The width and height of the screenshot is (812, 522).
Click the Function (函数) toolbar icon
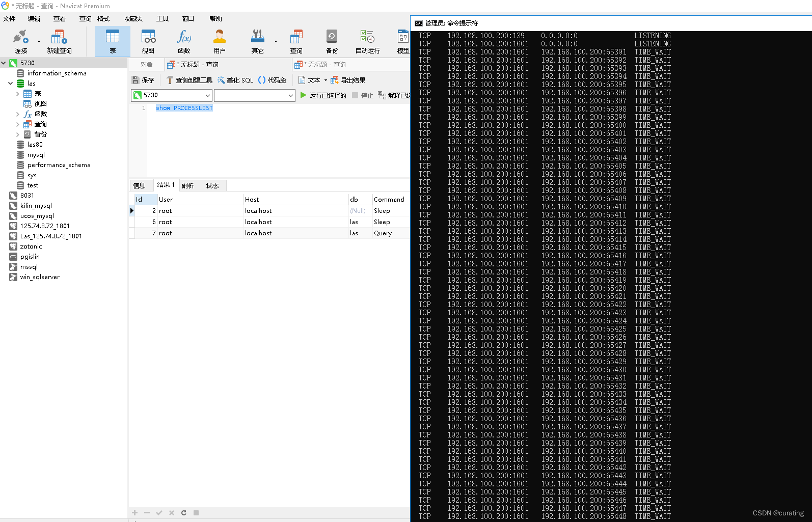[184, 41]
